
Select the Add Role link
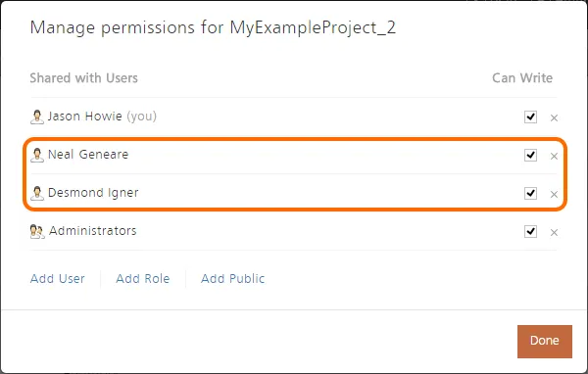click(x=143, y=279)
